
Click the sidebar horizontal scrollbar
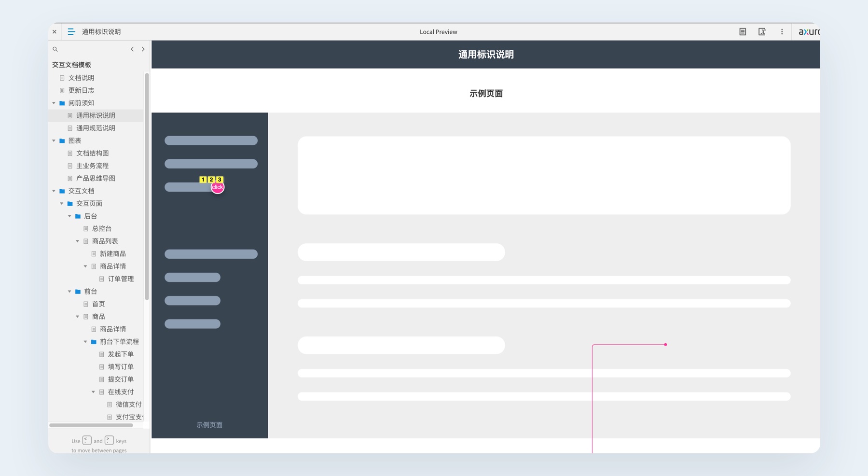coord(91,425)
